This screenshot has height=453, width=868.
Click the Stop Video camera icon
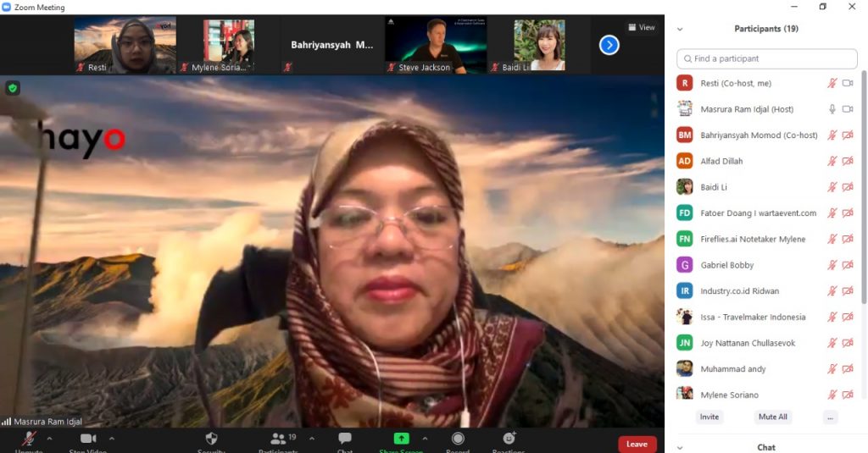[88, 439]
